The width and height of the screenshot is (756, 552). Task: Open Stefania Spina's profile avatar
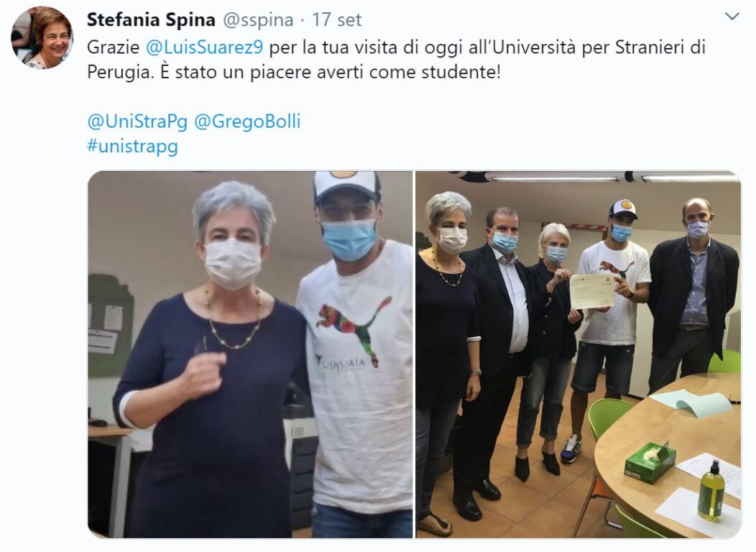pyautogui.click(x=42, y=37)
